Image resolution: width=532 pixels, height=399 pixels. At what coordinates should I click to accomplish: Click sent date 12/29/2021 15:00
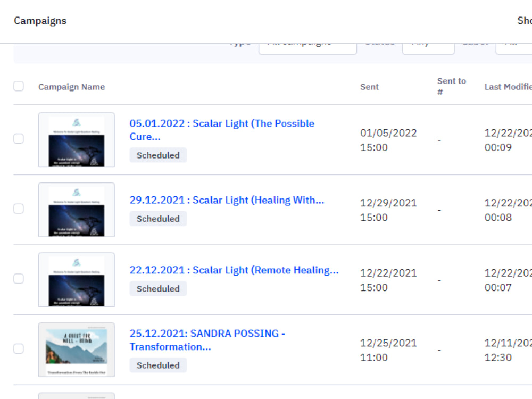pos(388,210)
